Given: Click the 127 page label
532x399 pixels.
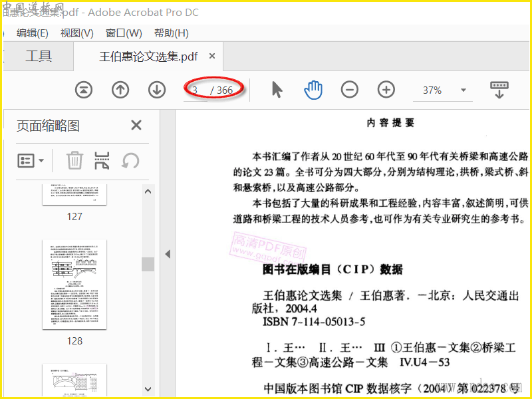Looking at the screenshot, I should tap(74, 217).
